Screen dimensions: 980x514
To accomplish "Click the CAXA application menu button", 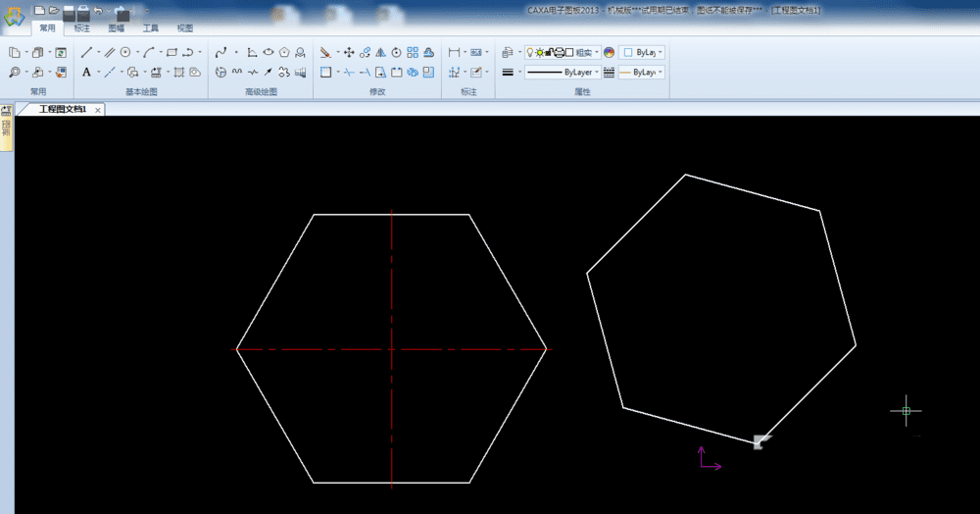I will [x=14, y=17].
